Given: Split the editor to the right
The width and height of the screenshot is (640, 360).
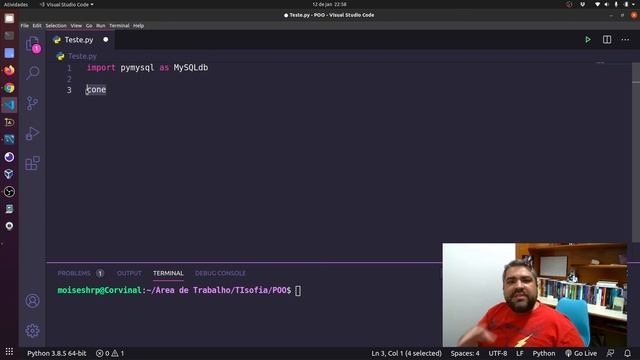Looking at the screenshot, I should click(x=607, y=40).
